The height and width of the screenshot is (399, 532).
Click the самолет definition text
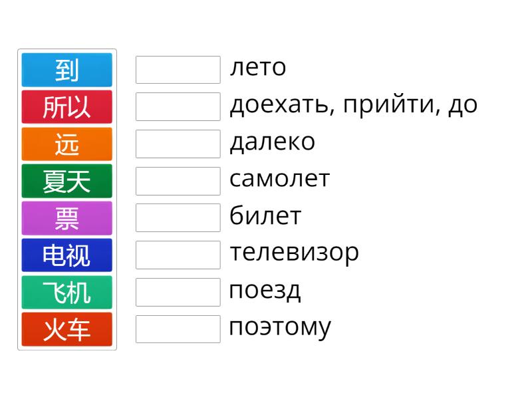click(x=279, y=179)
